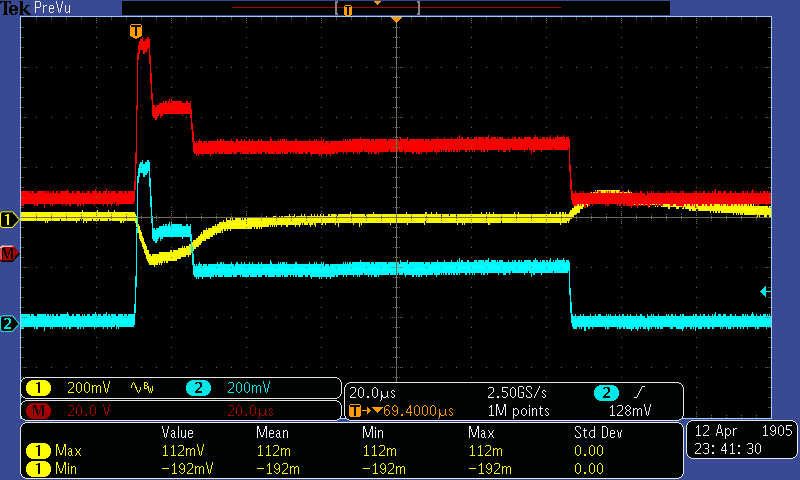The image size is (800, 480).
Task: Click the 128mV trigger level readout
Action: coord(628,410)
